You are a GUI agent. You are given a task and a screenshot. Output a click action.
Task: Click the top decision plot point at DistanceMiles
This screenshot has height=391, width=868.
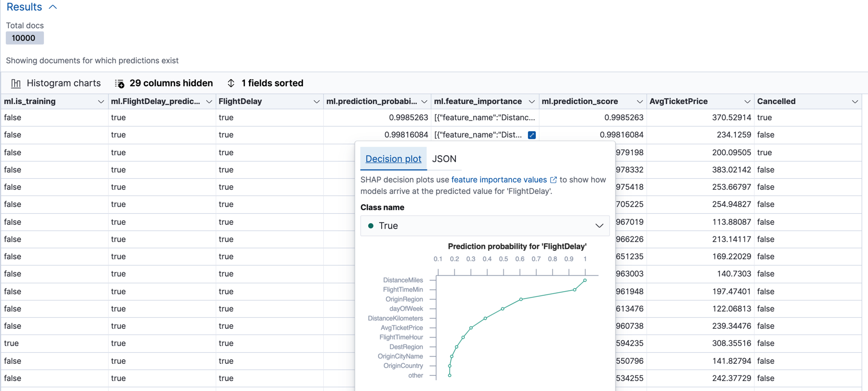pos(585,281)
